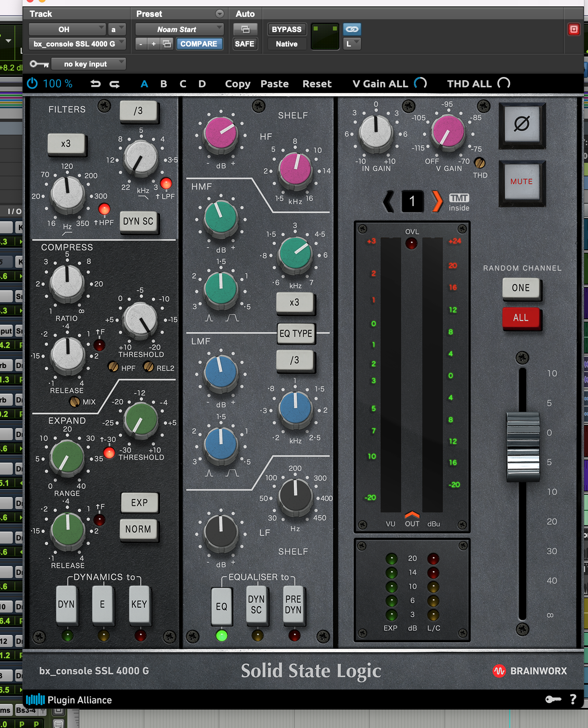
Task: Click the undo arrow icon
Action: click(95, 84)
